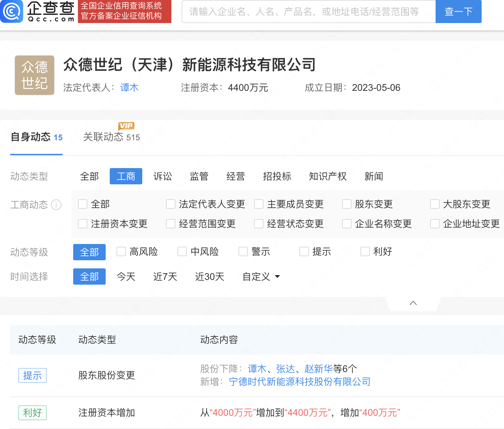The image size is (504, 429).
Task: Select the 工商 dynamic type
Action: 126,176
